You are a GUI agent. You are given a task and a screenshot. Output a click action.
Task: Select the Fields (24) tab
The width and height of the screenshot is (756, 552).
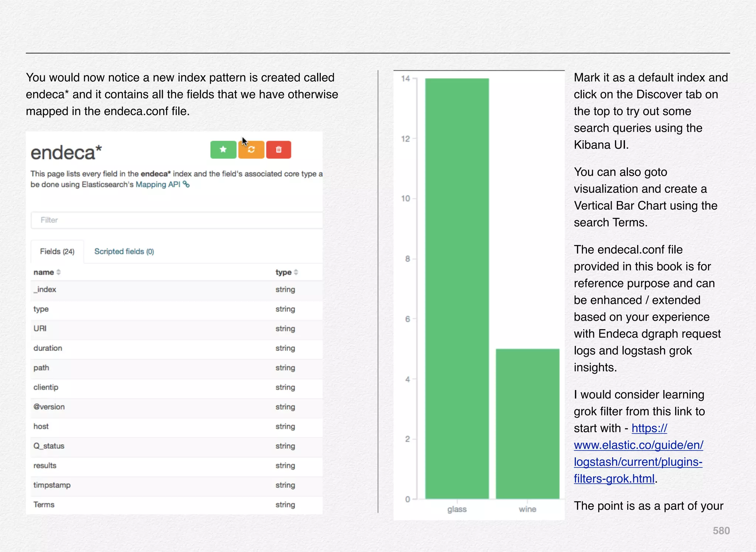[x=57, y=252]
